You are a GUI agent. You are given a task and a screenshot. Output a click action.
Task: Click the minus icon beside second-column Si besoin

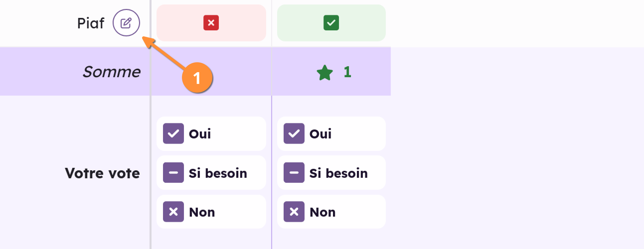[x=294, y=173]
